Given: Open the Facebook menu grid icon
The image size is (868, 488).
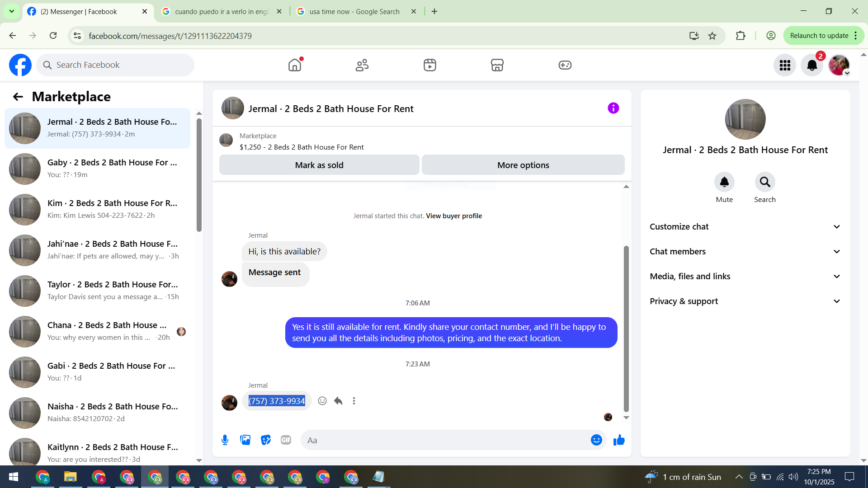Looking at the screenshot, I should [x=785, y=66].
